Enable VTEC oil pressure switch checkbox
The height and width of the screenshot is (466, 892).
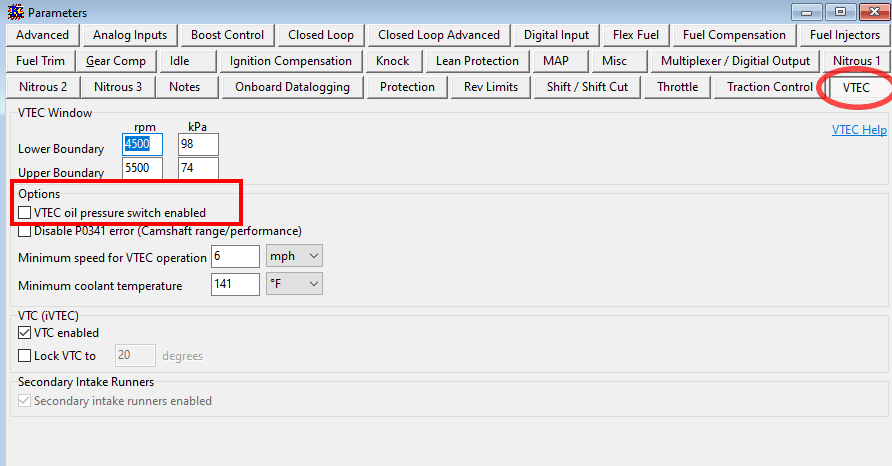24,213
